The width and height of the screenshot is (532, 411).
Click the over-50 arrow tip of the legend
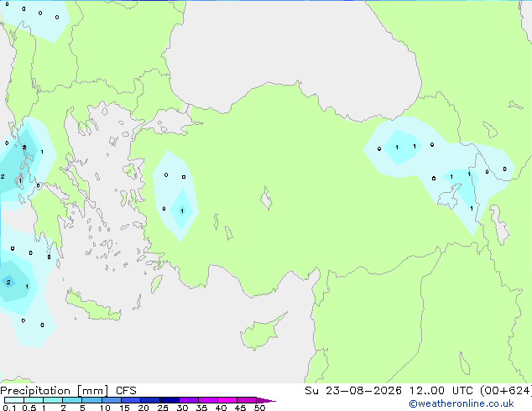pyautogui.click(x=266, y=401)
